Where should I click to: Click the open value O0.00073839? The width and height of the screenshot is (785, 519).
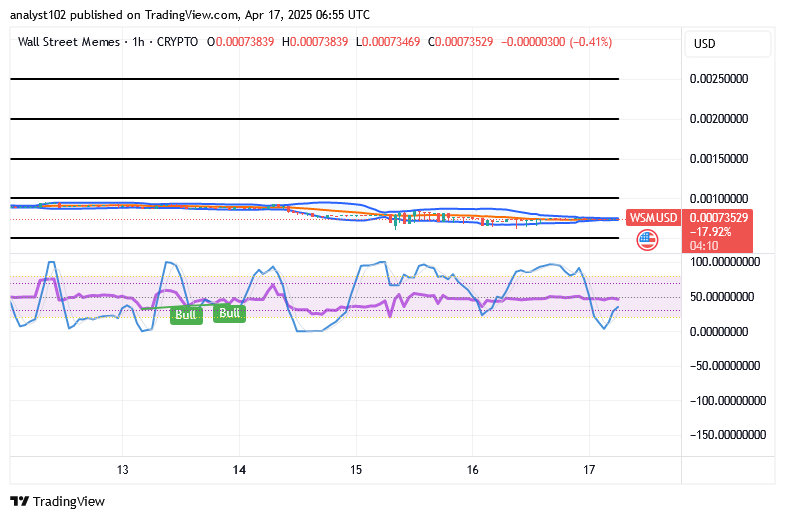pos(240,42)
